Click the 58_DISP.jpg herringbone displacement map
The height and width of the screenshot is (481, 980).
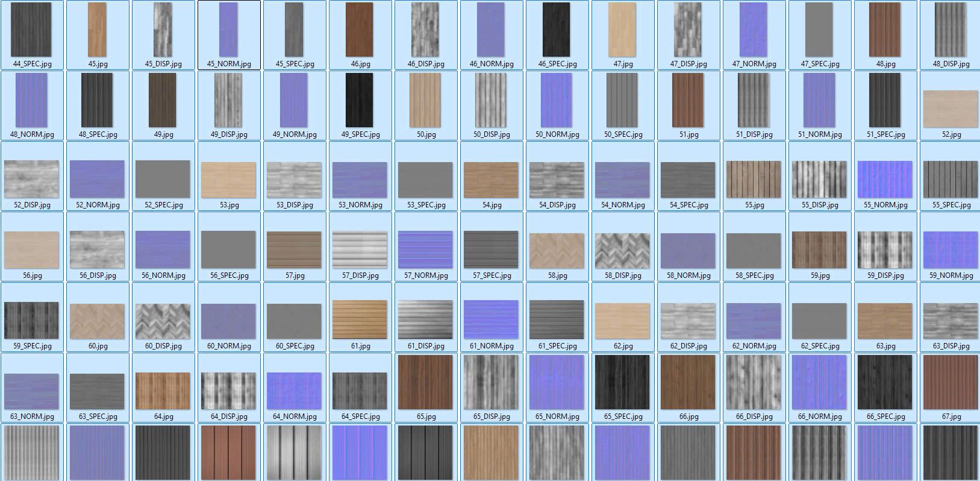[623, 251]
